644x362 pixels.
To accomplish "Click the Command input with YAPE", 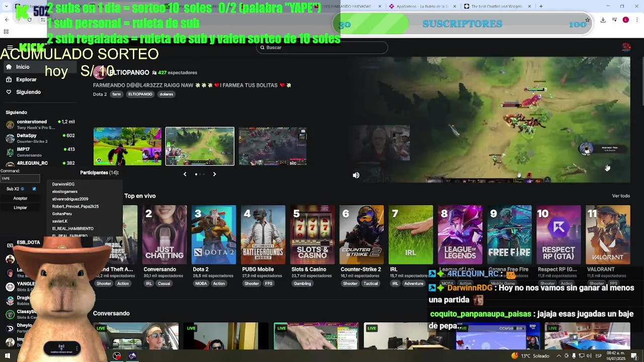I will (x=20, y=178).
